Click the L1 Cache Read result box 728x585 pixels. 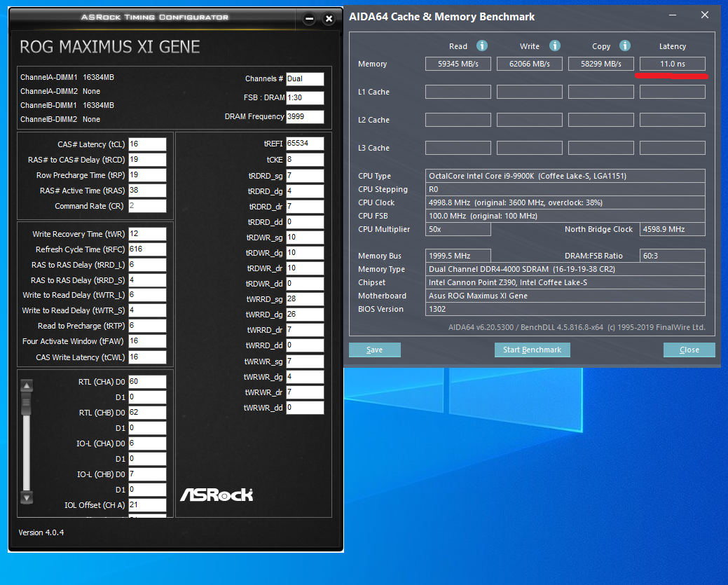point(458,92)
